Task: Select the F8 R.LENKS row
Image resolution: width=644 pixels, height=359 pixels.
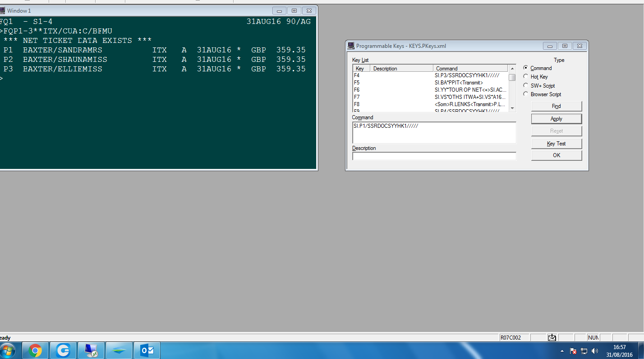Action: [430, 104]
